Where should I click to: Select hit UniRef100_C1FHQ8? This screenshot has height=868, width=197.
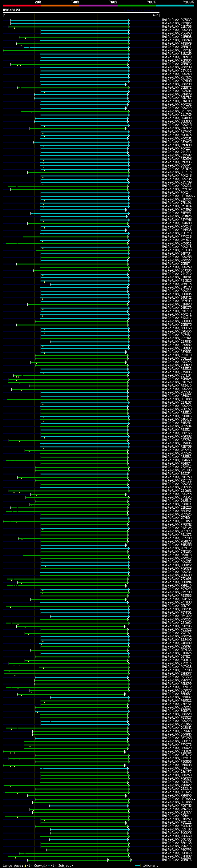pyautogui.click(x=177, y=37)
